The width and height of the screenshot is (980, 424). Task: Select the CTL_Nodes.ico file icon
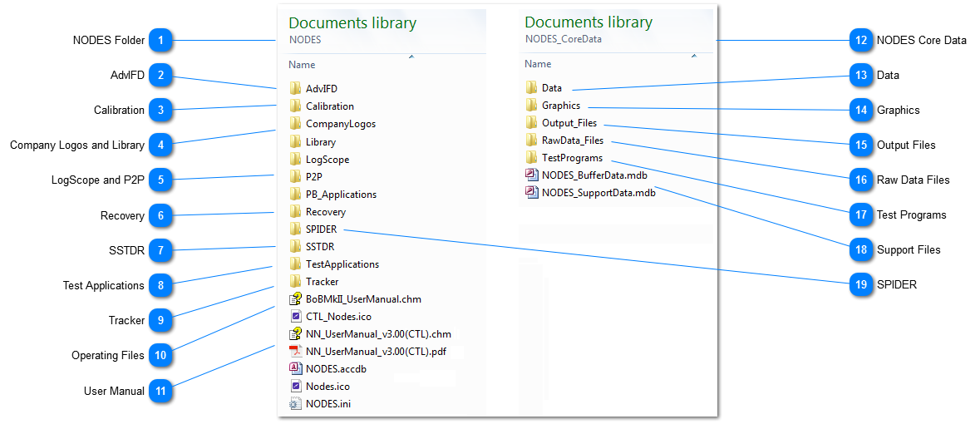coord(296,317)
